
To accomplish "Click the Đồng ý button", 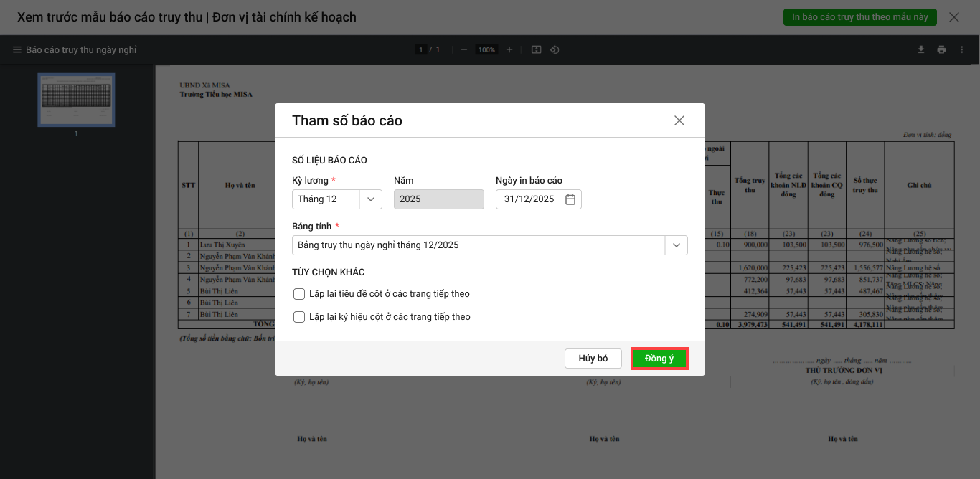I will [659, 359].
